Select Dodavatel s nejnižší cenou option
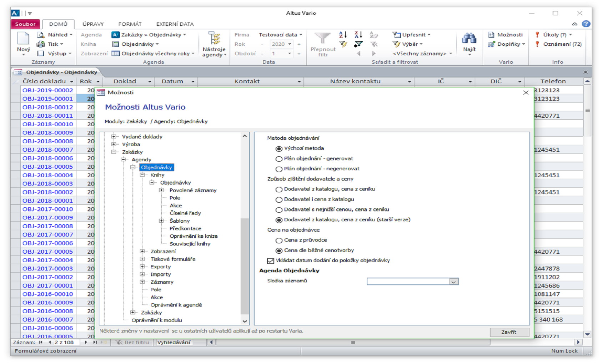The image size is (603, 364). pyautogui.click(x=279, y=210)
